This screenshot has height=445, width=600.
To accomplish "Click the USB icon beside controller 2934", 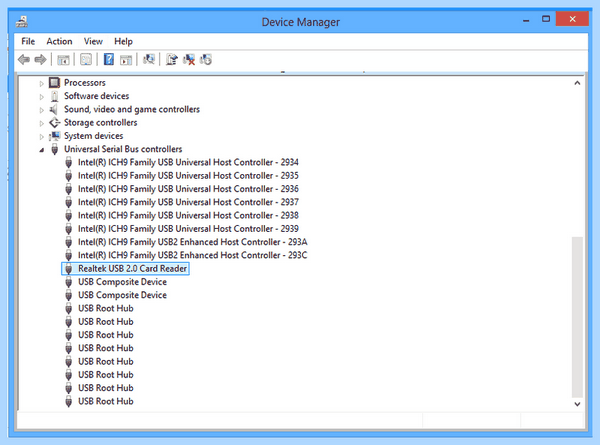I will pyautogui.click(x=68, y=163).
